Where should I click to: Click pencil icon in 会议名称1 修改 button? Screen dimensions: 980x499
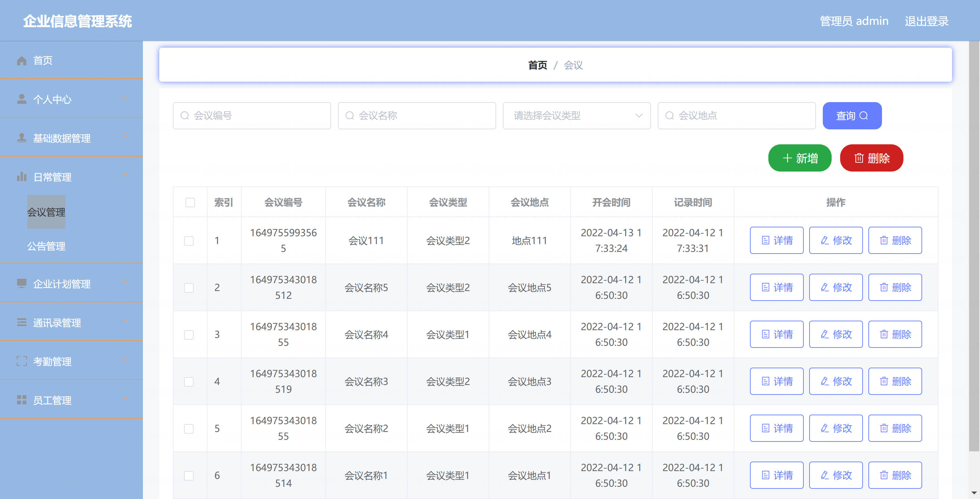point(825,475)
